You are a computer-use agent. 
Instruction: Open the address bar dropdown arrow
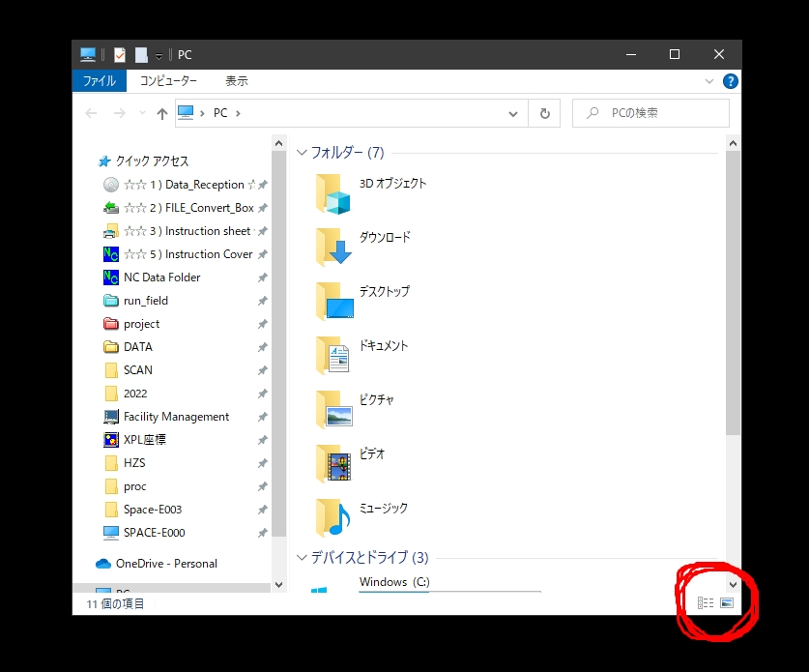click(513, 112)
